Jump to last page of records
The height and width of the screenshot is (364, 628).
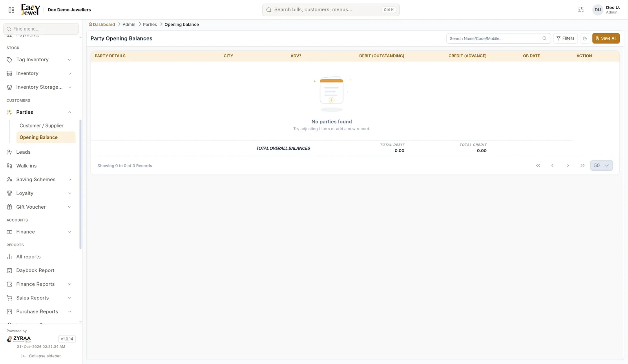pyautogui.click(x=582, y=166)
